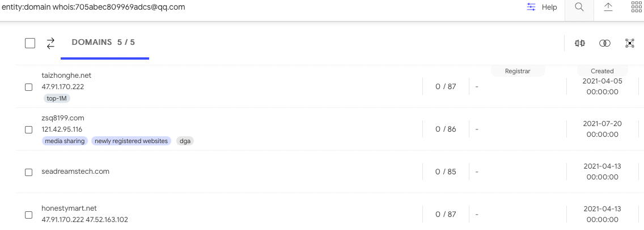Viewport: 644px width, 230px height.
Task: Open the apps grid menu icon
Action: click(637, 7)
